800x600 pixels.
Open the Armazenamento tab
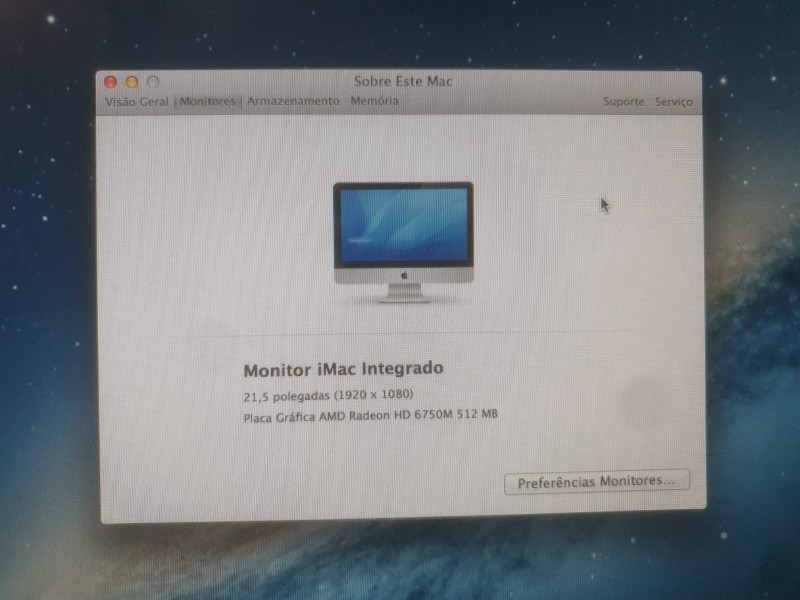[x=293, y=102]
